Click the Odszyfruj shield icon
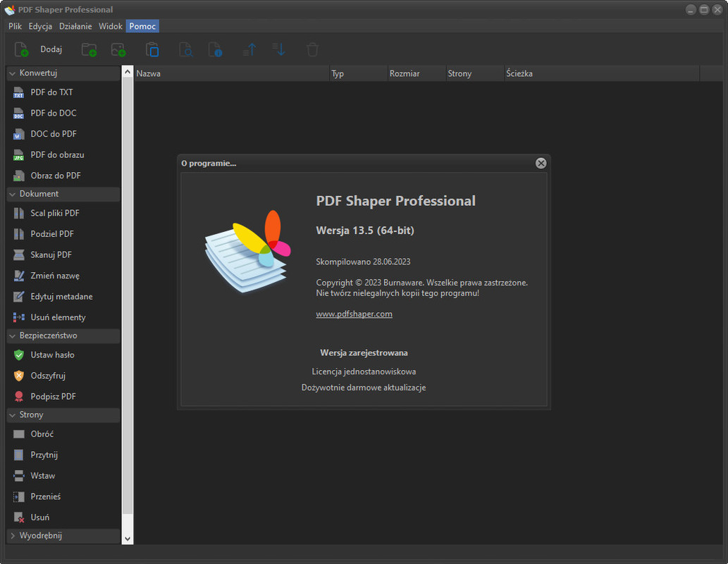Screen dimensions: 728x564 [x=18, y=376]
